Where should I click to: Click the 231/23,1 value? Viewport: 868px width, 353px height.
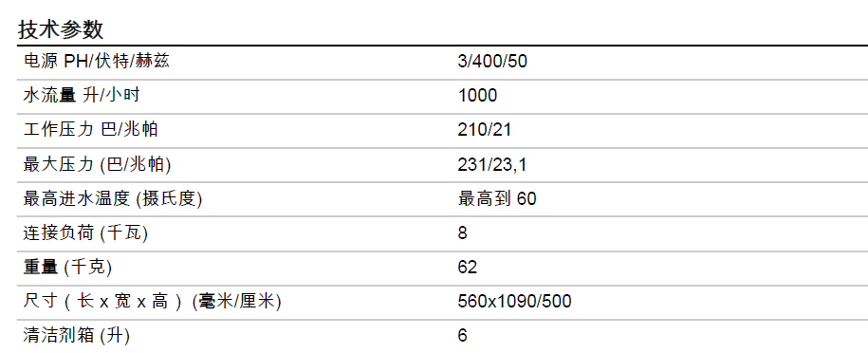tap(491, 164)
